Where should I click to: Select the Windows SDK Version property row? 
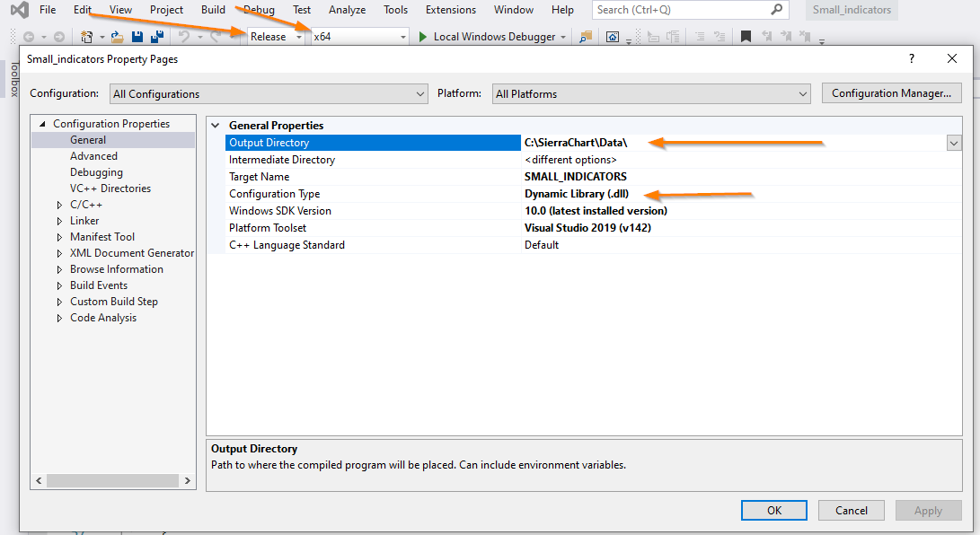(593, 210)
